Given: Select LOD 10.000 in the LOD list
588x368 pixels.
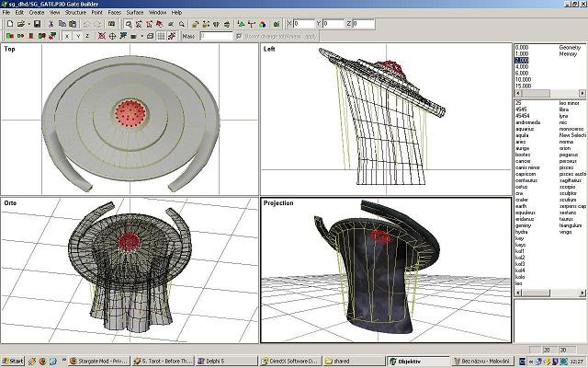Looking at the screenshot, I should coord(523,79).
